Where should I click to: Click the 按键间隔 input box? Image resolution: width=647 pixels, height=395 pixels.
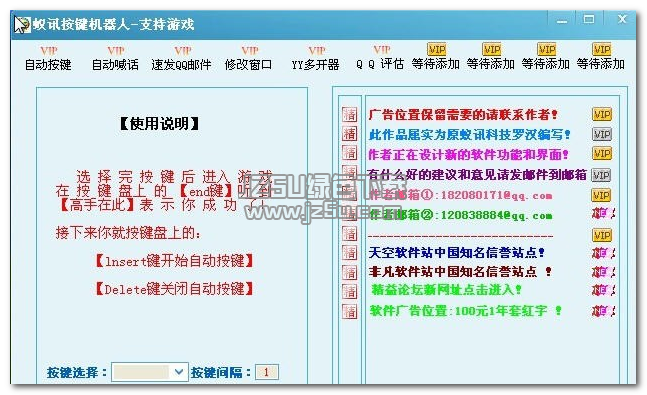pyautogui.click(x=267, y=372)
